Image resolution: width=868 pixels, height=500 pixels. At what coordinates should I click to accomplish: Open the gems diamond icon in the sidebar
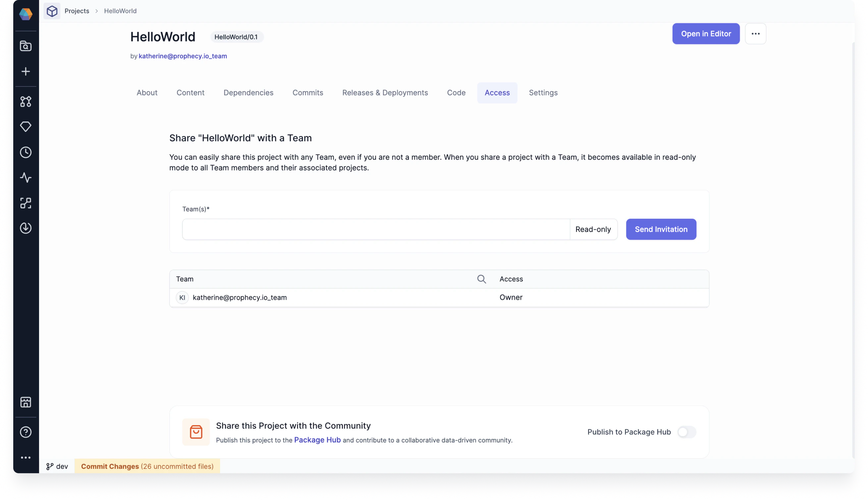coord(26,126)
